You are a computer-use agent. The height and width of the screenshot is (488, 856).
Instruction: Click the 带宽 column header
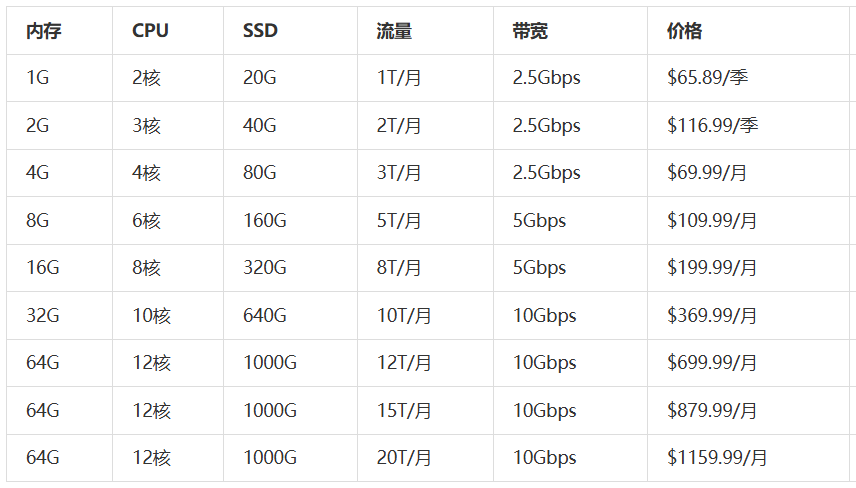point(530,31)
